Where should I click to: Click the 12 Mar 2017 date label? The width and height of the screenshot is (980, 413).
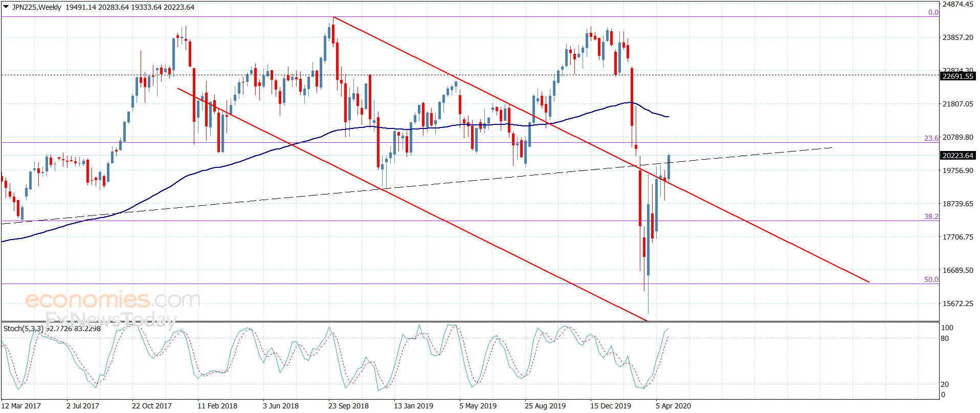[21, 406]
